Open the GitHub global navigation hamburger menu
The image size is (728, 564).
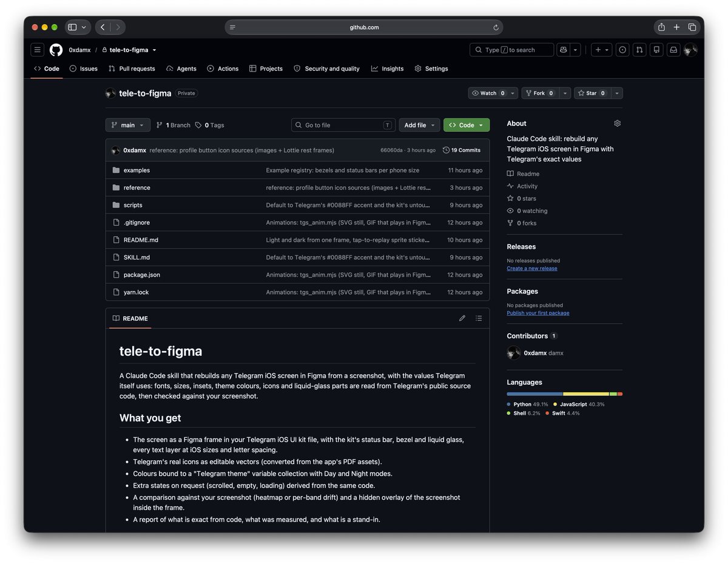coord(38,50)
